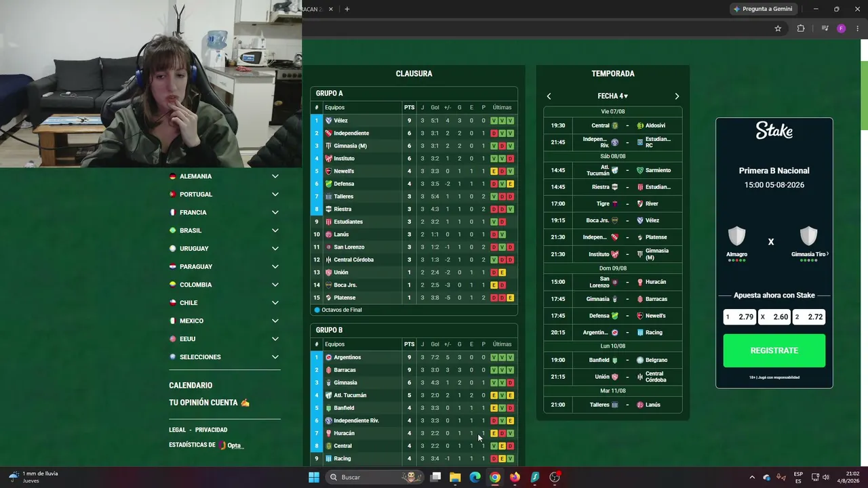Open the PRIVACIDAD link
Viewport: 868px width, 488px height.
[x=212, y=430]
